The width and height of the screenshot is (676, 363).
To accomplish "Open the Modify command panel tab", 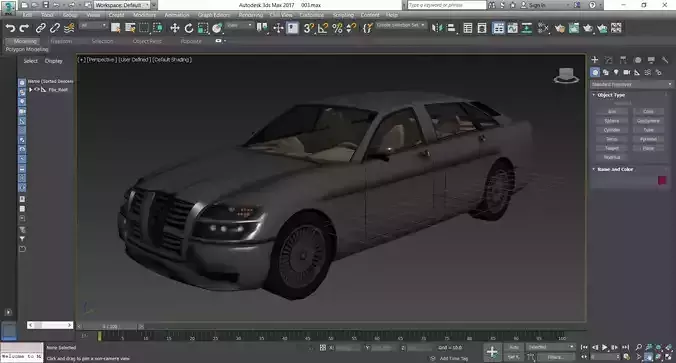I will (609, 60).
